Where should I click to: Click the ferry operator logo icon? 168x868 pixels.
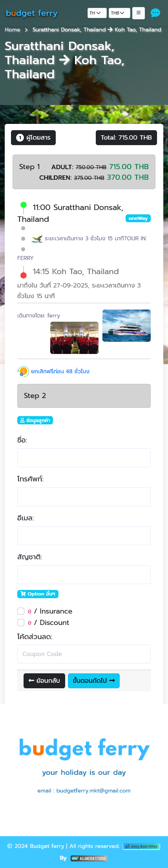tap(37, 239)
